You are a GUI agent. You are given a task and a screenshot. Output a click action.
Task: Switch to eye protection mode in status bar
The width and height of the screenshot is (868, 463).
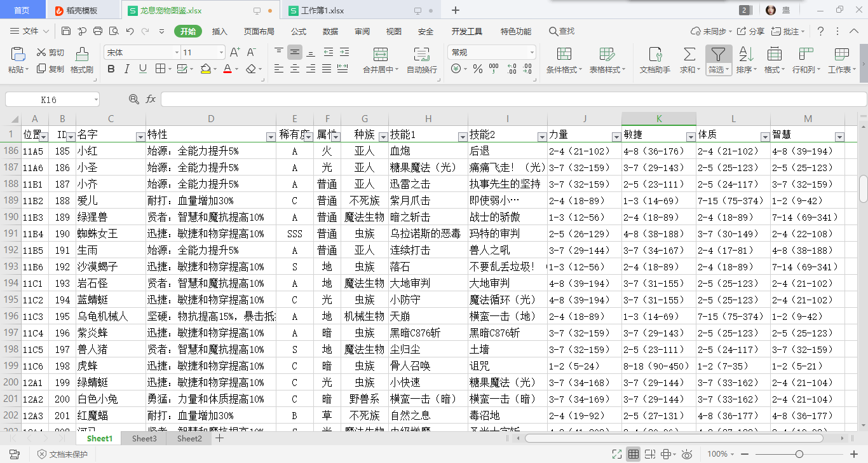click(687, 454)
